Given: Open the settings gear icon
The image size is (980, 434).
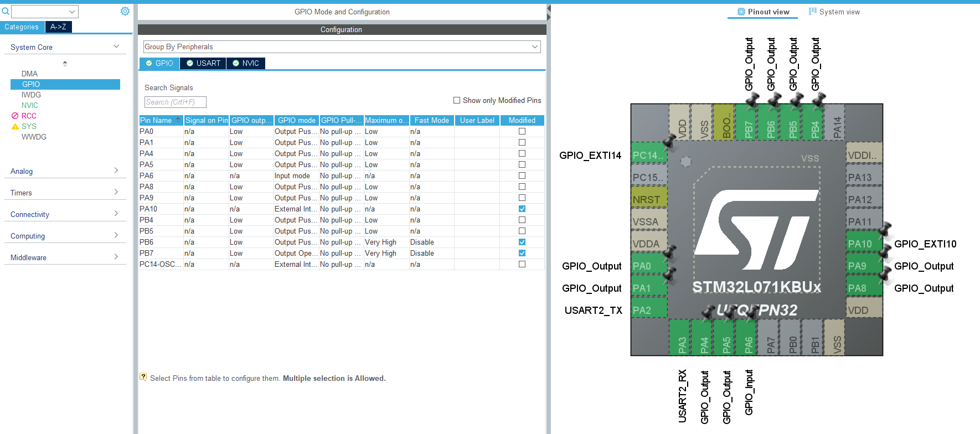Looking at the screenshot, I should pos(125,11).
